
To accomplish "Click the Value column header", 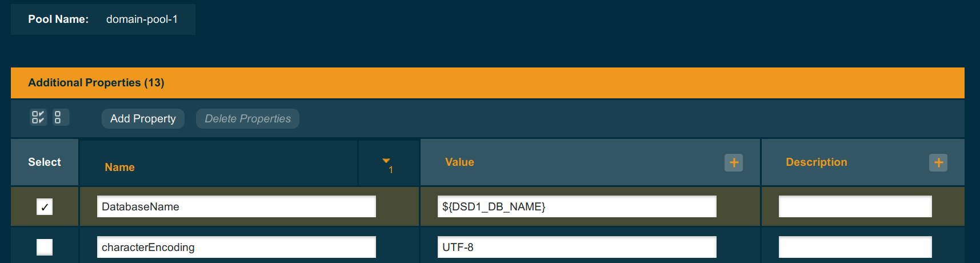I will pyautogui.click(x=459, y=162).
